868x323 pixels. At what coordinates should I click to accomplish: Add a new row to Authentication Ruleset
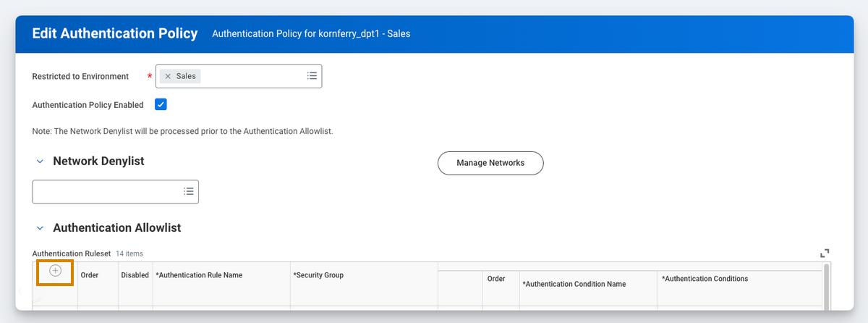pos(55,271)
